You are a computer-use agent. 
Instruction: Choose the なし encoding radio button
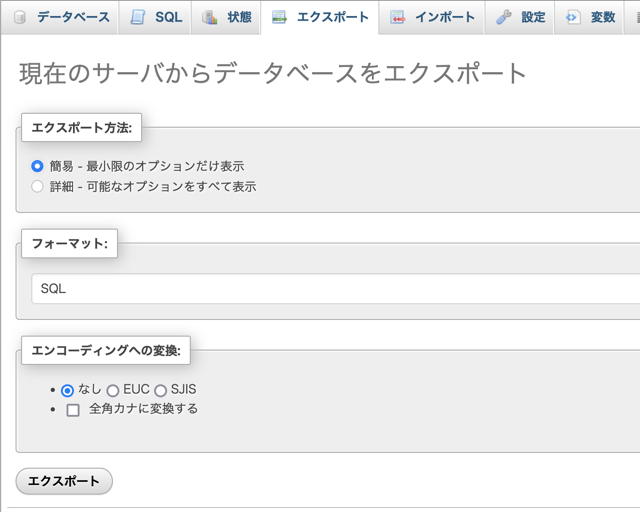(x=67, y=390)
